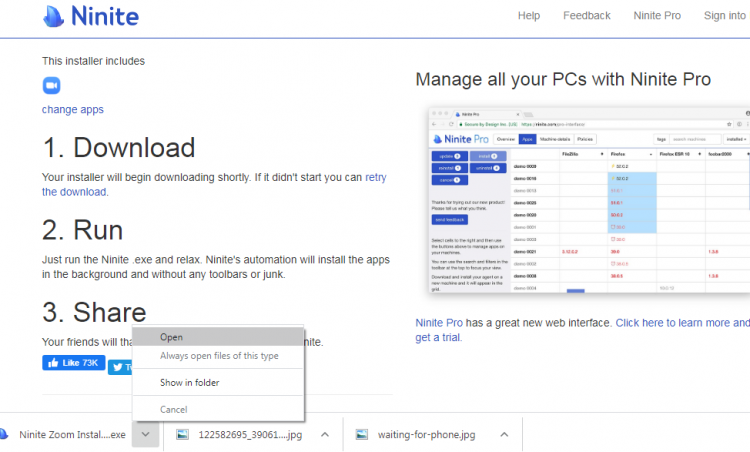Click the Zoom app icon under installer includes
This screenshot has height=452, width=750.
tap(51, 86)
